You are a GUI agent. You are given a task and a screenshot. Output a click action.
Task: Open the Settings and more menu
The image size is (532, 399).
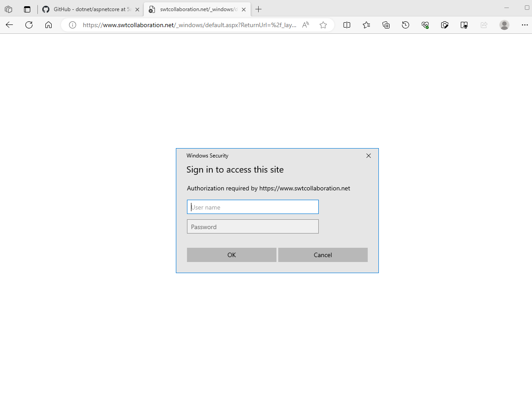525,25
